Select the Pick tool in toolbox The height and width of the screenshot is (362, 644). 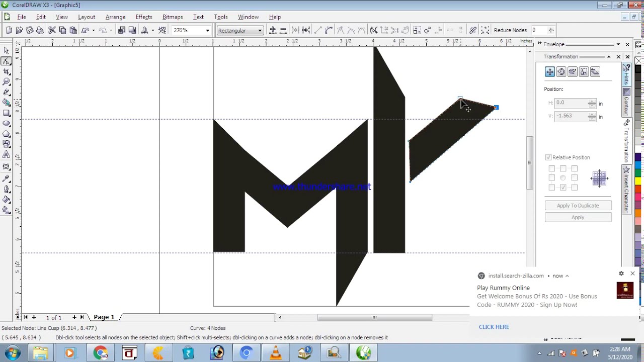pos(6,50)
